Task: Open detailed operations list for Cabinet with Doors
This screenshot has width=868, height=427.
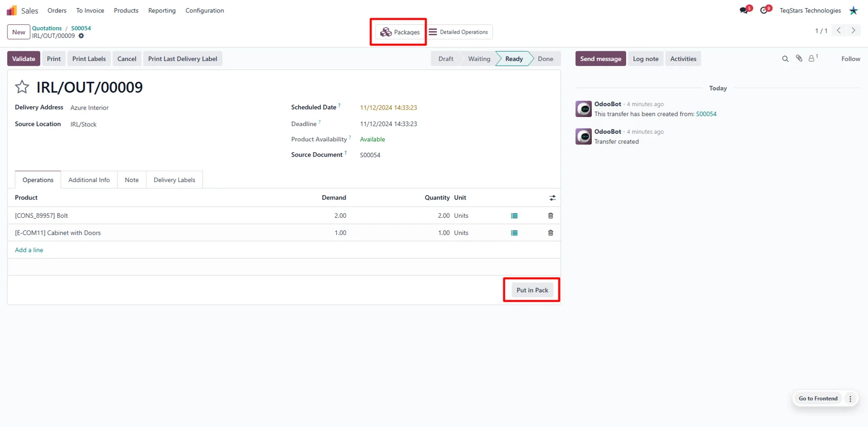Action: click(x=514, y=233)
